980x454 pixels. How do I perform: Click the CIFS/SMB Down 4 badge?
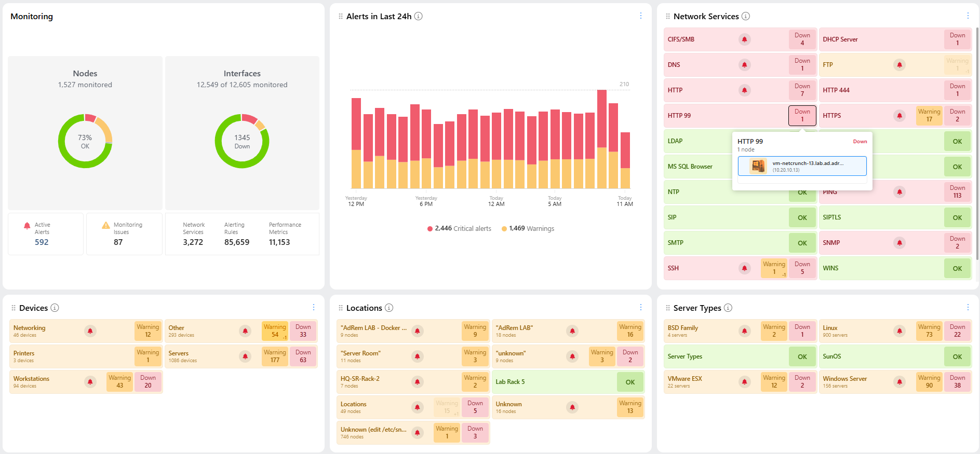(x=802, y=39)
